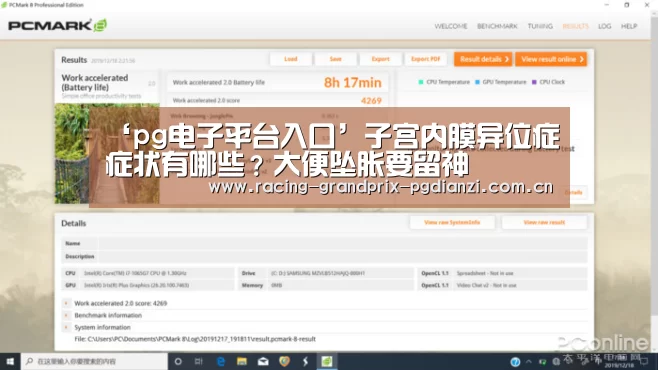Open Task View on the taskbar
Viewport: 658px width, 370px height.
coord(198,361)
